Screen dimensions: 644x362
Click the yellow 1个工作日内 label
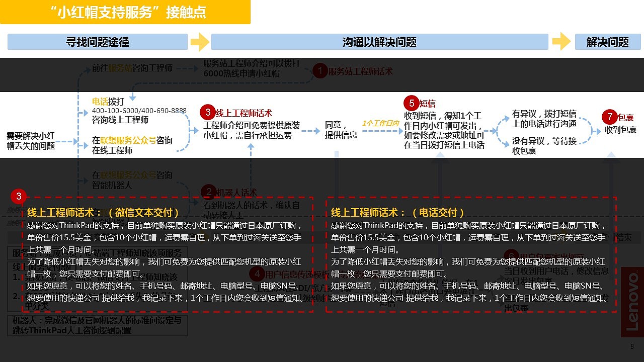click(380, 123)
